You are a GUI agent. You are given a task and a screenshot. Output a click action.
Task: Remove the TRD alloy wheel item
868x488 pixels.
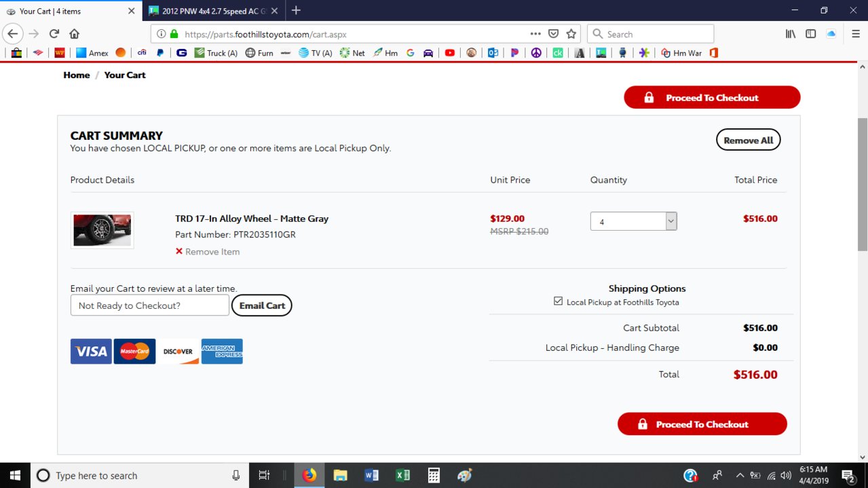pos(208,252)
